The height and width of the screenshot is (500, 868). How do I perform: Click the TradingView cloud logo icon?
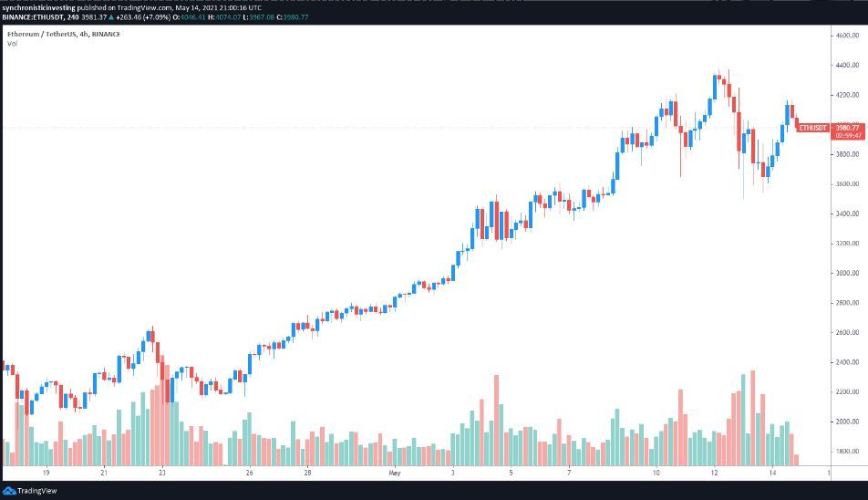[10, 491]
